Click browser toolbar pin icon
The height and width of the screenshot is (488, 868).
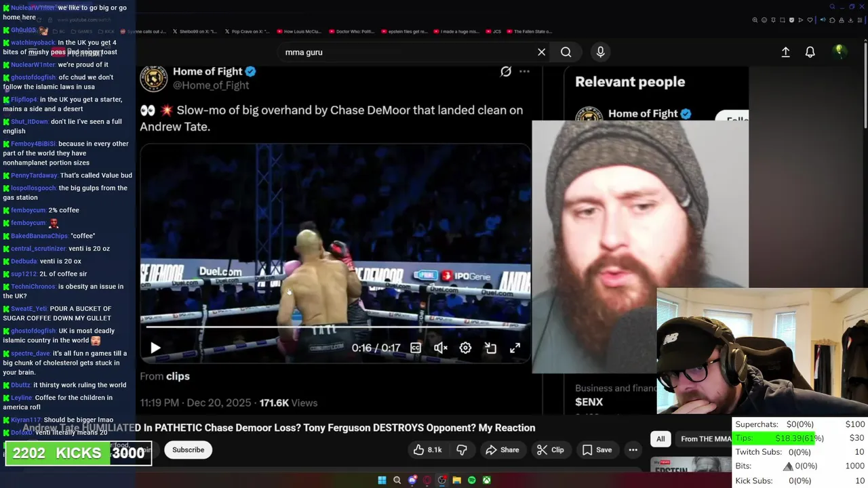(x=773, y=20)
